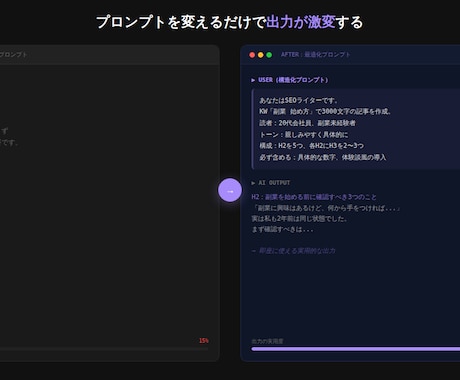Click the left panel title プロンプト

[x=13, y=55]
